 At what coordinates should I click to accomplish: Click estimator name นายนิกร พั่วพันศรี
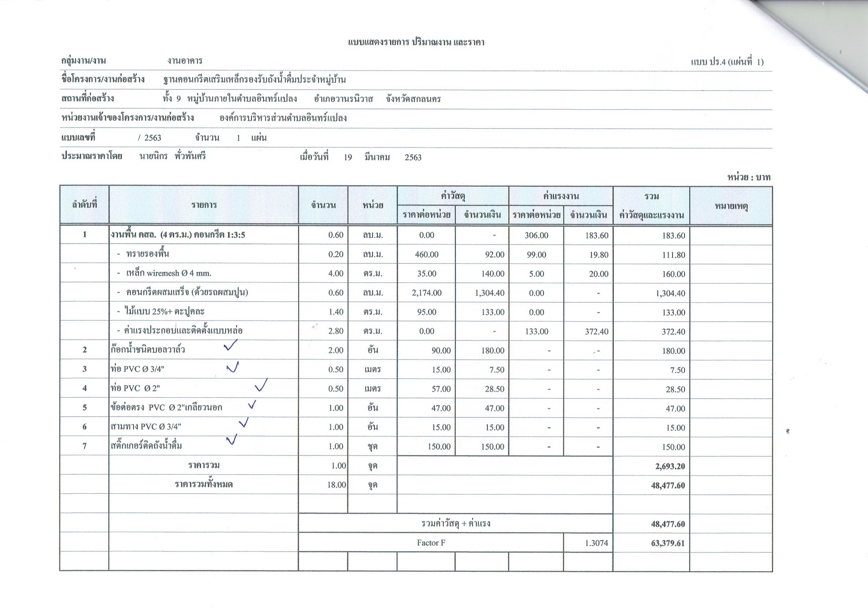pos(172,156)
